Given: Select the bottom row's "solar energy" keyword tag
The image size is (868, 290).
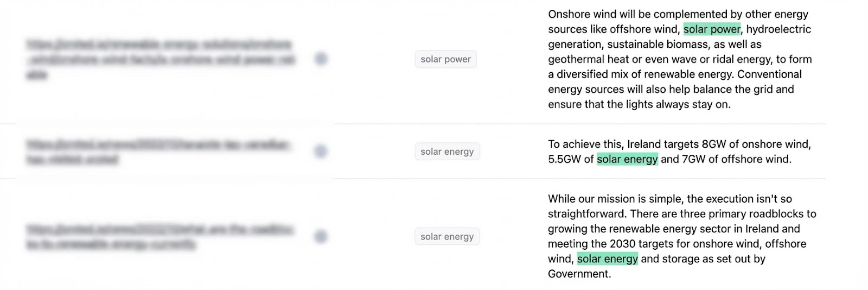Looking at the screenshot, I should pyautogui.click(x=447, y=237).
